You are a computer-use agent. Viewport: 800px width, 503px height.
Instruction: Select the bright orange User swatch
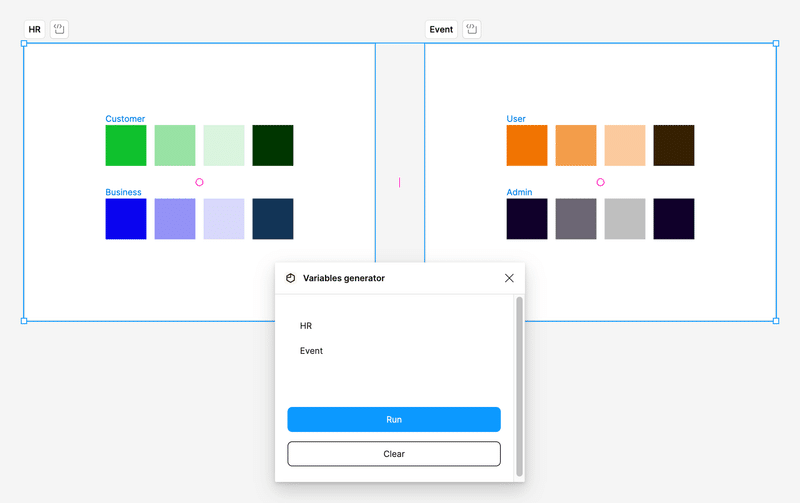click(527, 145)
